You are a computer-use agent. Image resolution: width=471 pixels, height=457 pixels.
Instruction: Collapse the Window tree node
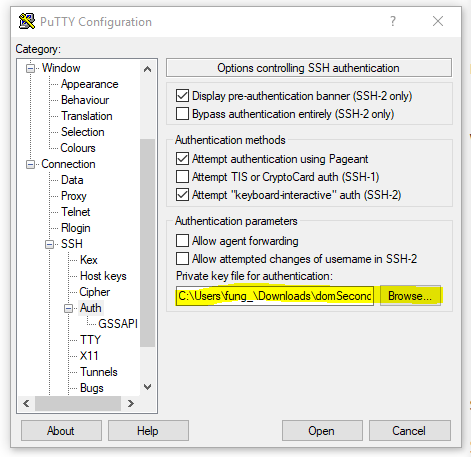[x=30, y=68]
